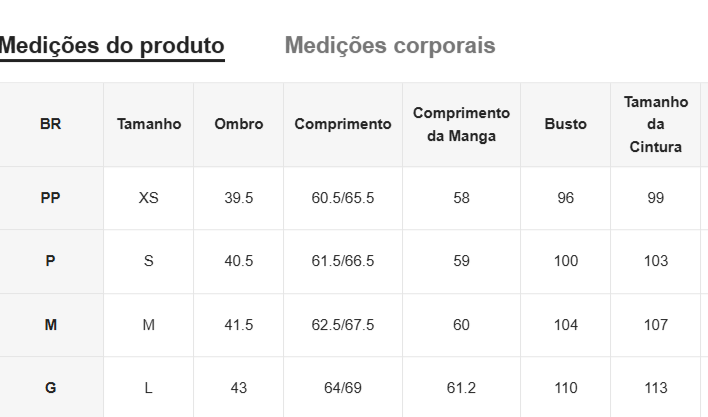Screen dimensions: 708x417
Task: Click the waist value 113 cell
Action: (x=656, y=388)
